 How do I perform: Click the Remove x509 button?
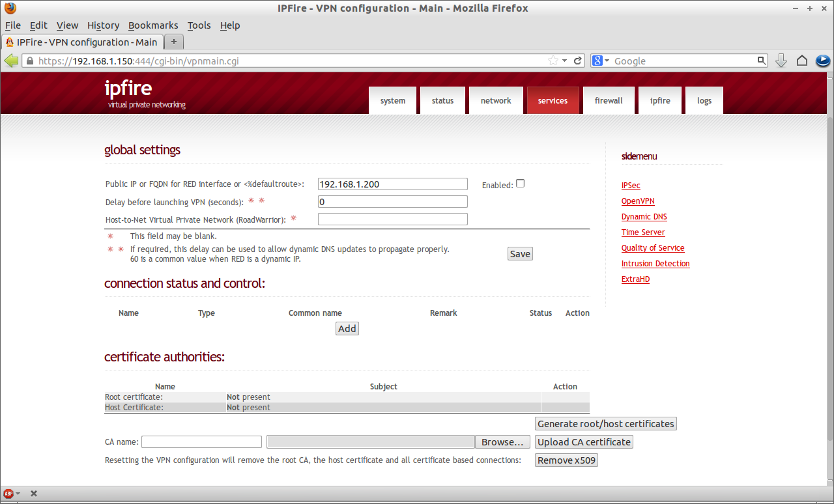tap(566, 460)
